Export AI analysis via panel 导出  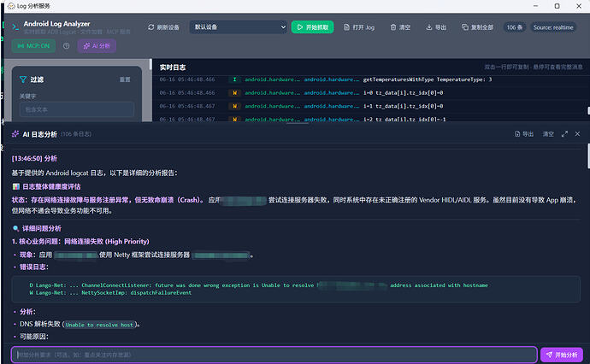coord(524,134)
